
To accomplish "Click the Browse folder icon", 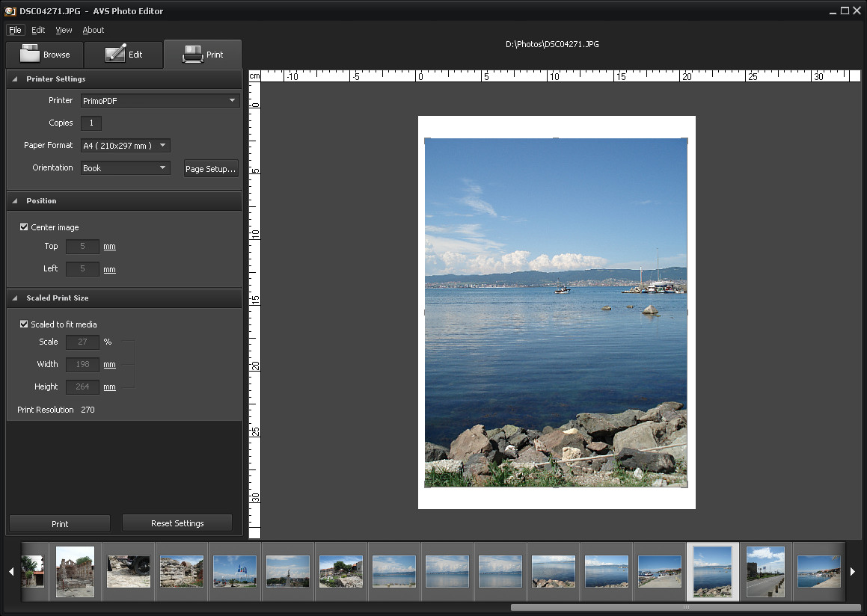I will click(x=29, y=54).
